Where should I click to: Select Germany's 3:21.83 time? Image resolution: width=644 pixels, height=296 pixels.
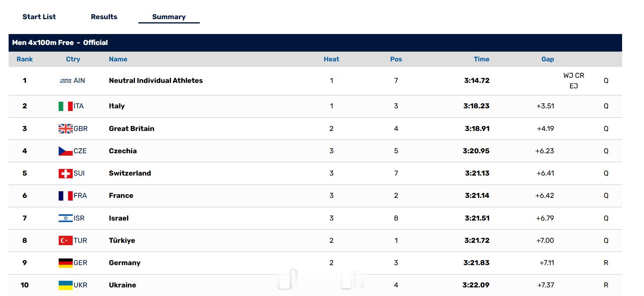tap(476, 263)
